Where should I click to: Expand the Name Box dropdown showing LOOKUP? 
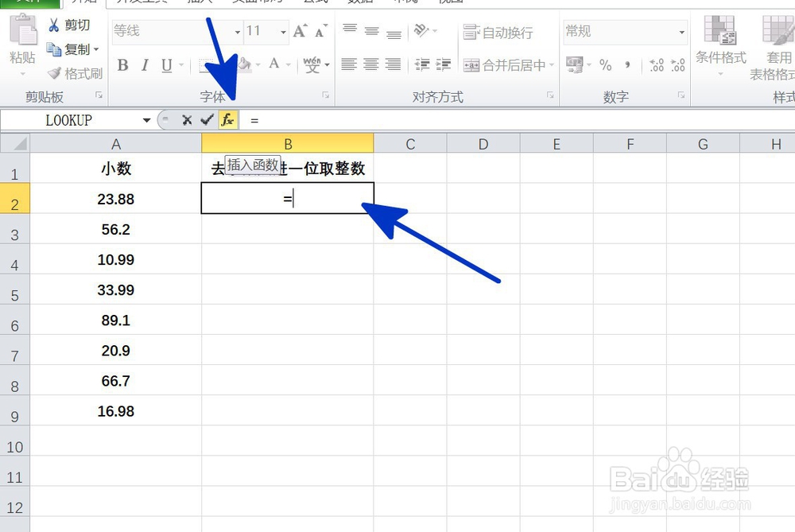(x=146, y=120)
